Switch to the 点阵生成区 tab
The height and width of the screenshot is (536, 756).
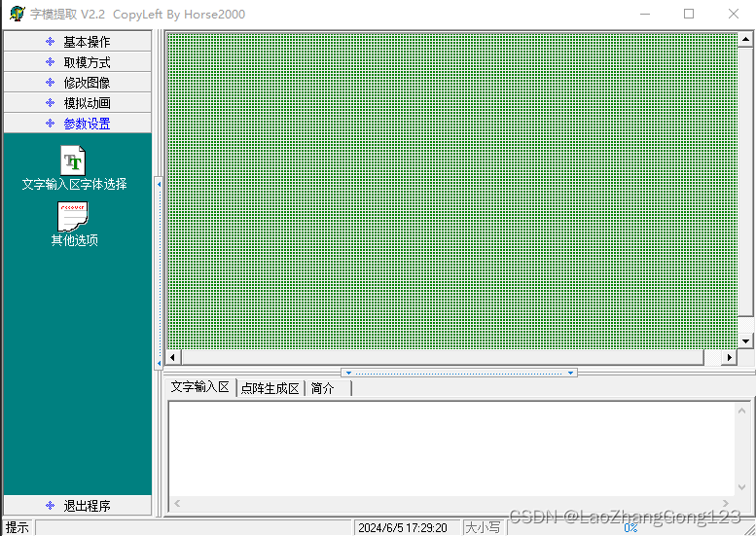click(270, 388)
